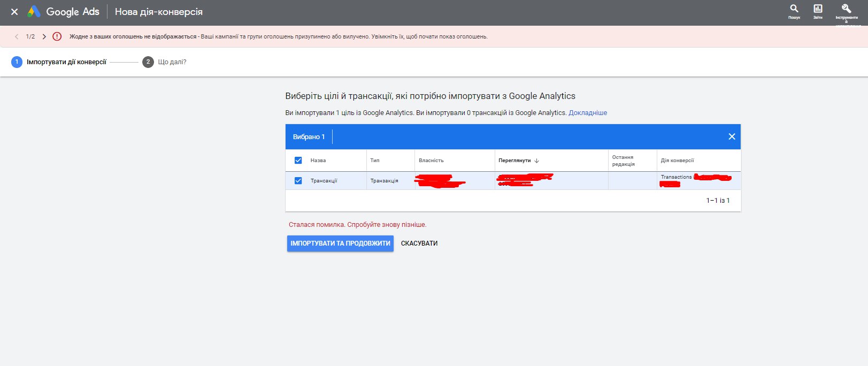Open the search magnifier tool Пошук
This screenshot has height=366, width=868.
794,11
